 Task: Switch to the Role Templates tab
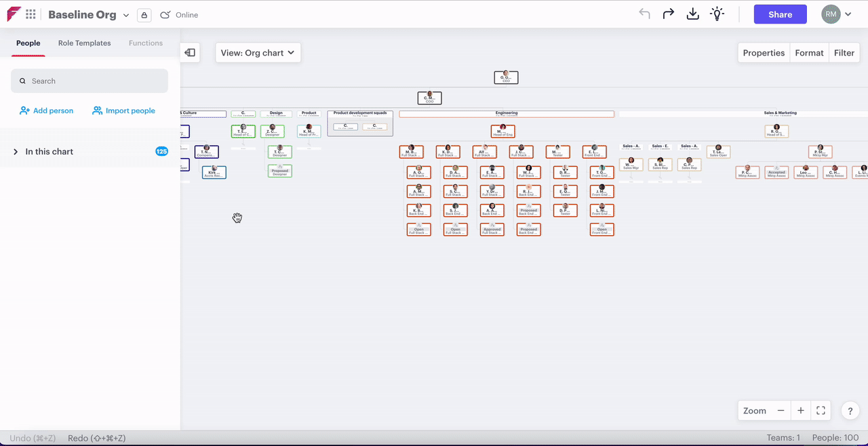tap(84, 43)
